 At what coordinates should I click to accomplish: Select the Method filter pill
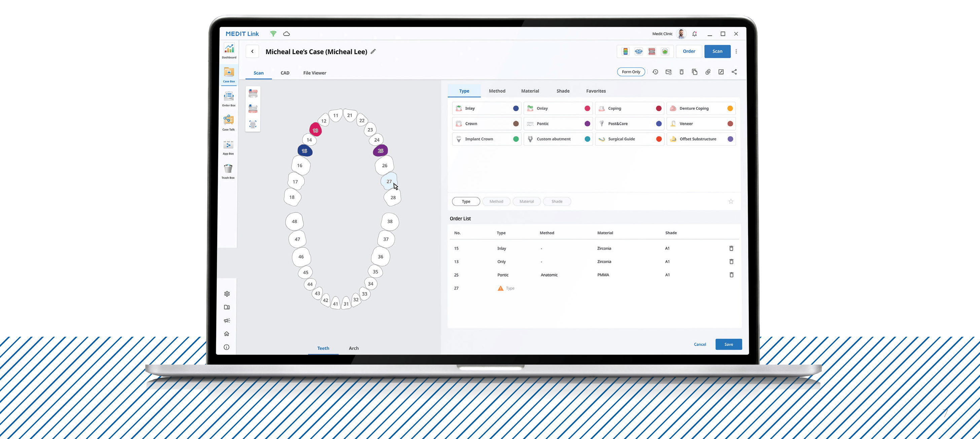(x=496, y=202)
